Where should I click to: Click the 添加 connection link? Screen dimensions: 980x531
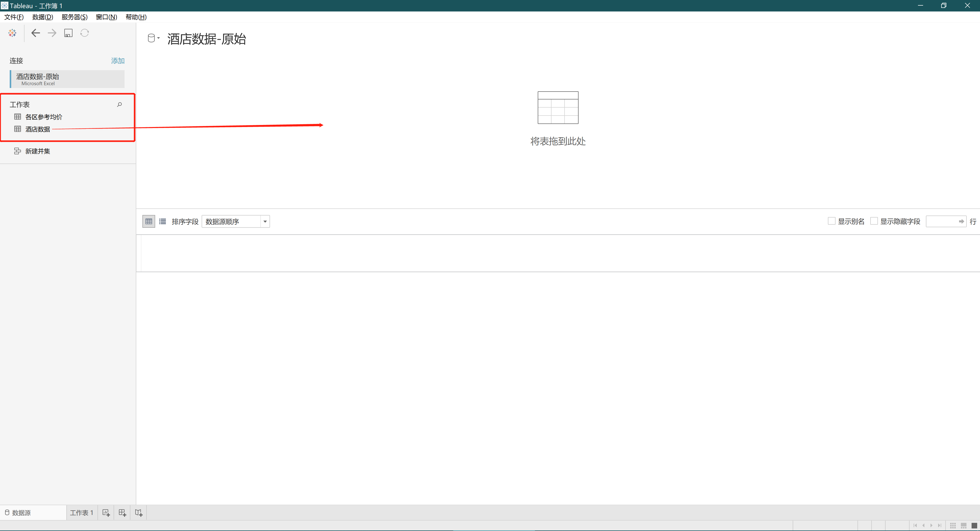(x=118, y=61)
